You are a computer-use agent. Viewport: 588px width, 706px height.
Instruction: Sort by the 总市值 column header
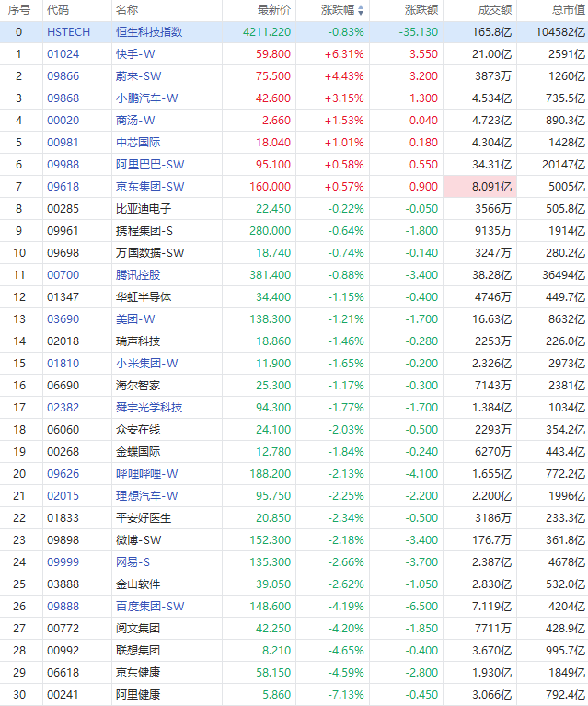pos(569,10)
